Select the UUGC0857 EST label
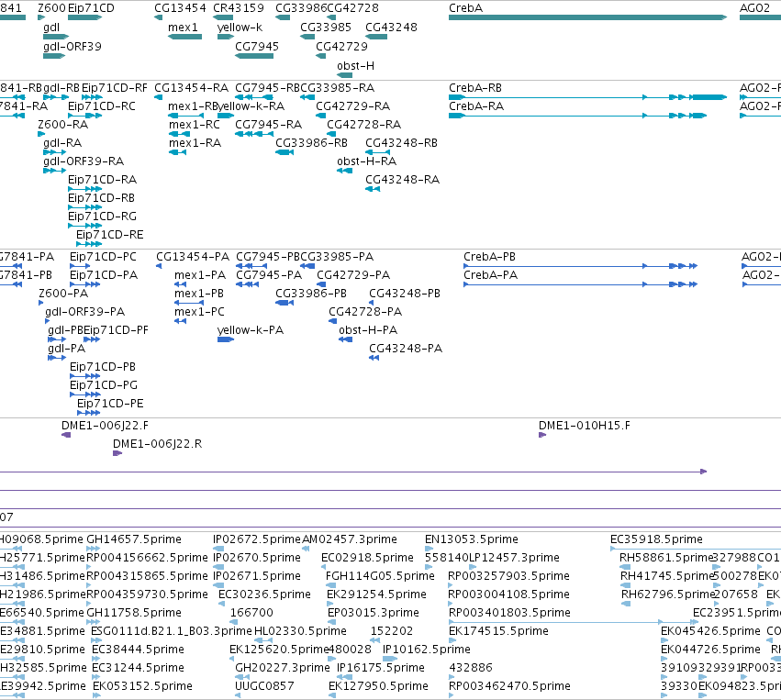Viewport: 781px width, 700px height. coord(264,686)
